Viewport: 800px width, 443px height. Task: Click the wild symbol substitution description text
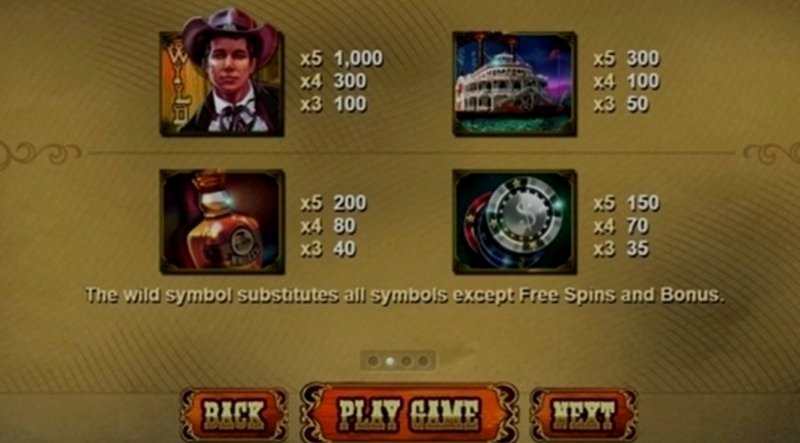pyautogui.click(x=405, y=295)
